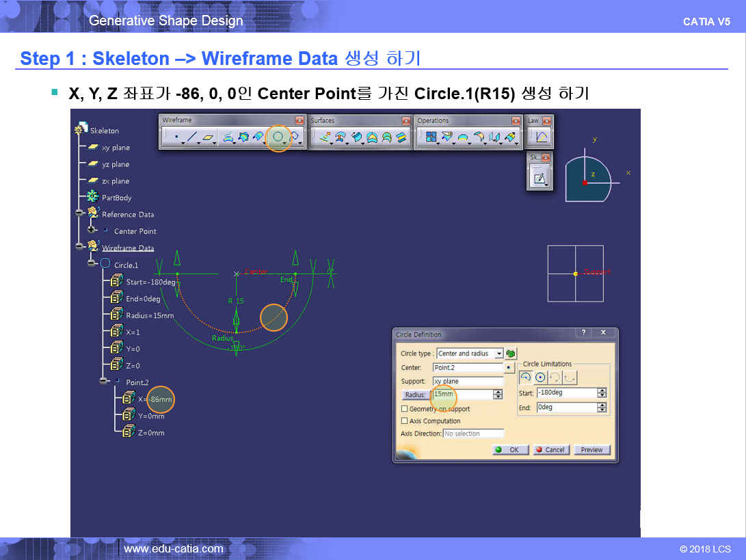
Task: Open the Circle type dropdown
Action: point(498,354)
